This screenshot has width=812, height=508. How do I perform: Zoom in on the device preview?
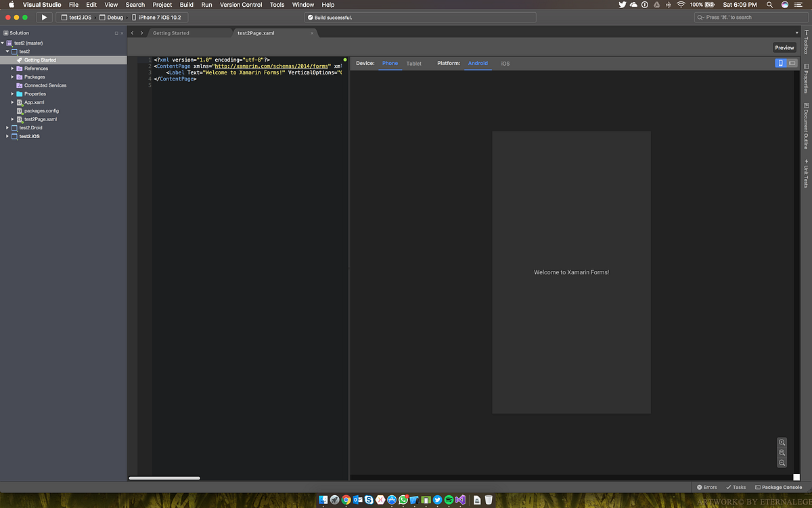click(782, 442)
